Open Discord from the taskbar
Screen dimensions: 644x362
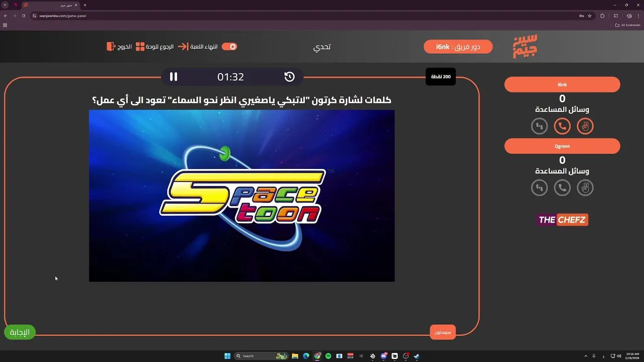click(384, 356)
